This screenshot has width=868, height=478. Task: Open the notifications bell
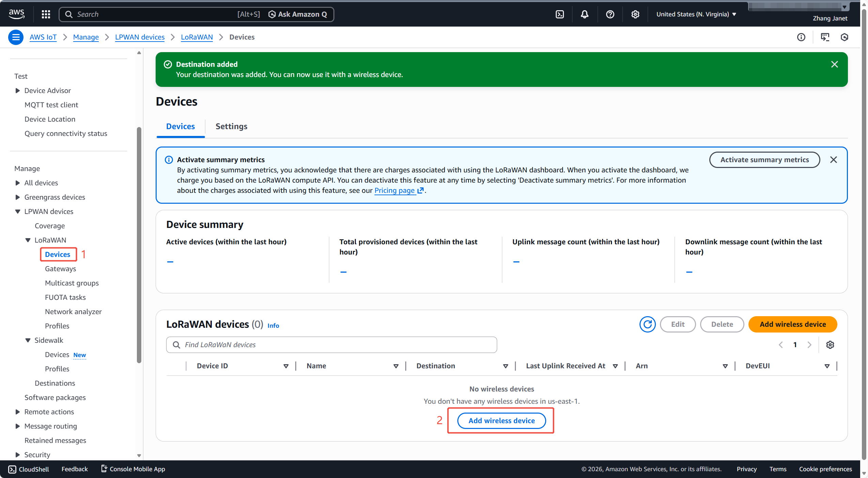585,14
